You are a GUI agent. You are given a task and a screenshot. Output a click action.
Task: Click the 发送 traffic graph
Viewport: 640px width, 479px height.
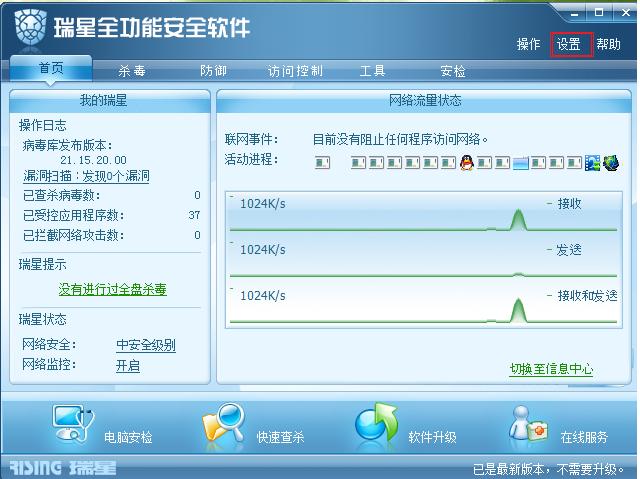point(424,259)
